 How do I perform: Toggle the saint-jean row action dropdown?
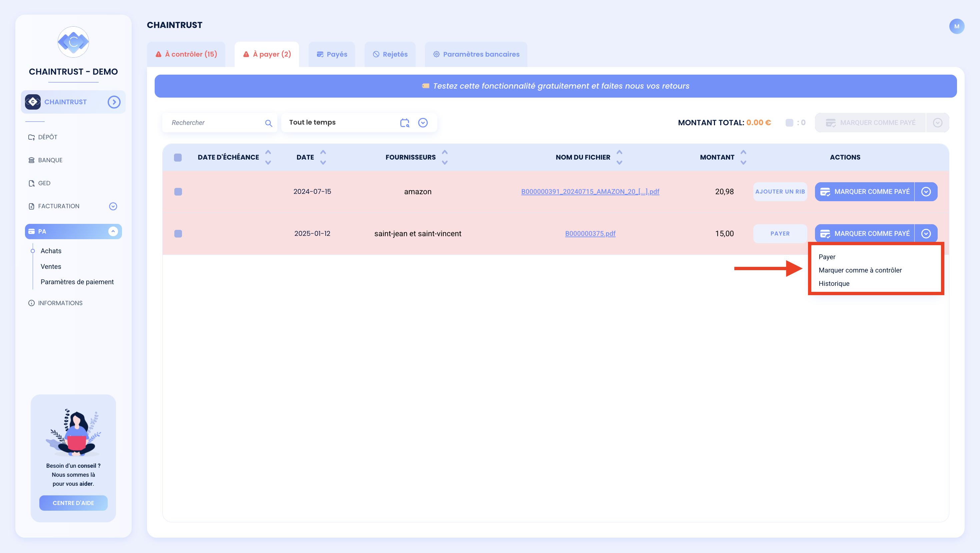tap(926, 234)
